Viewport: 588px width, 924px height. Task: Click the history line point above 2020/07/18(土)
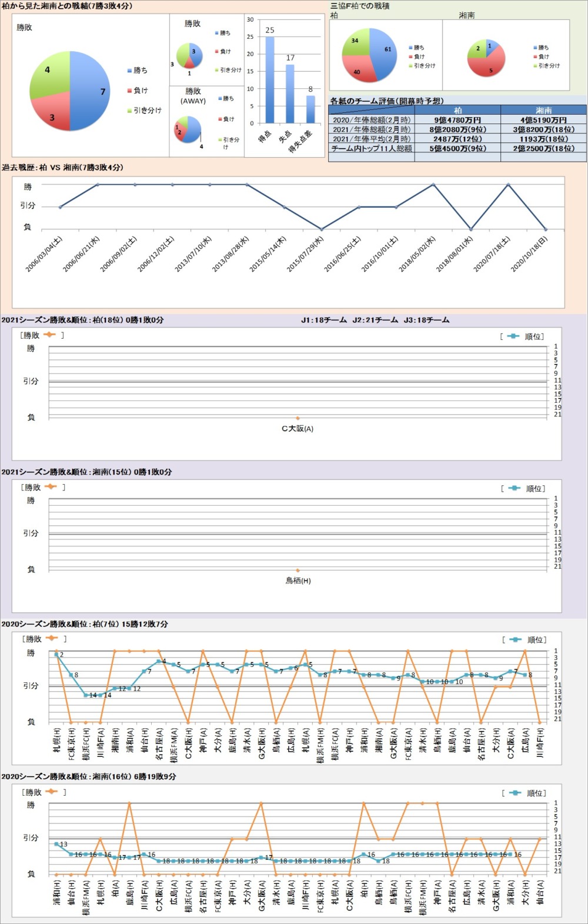point(508,185)
